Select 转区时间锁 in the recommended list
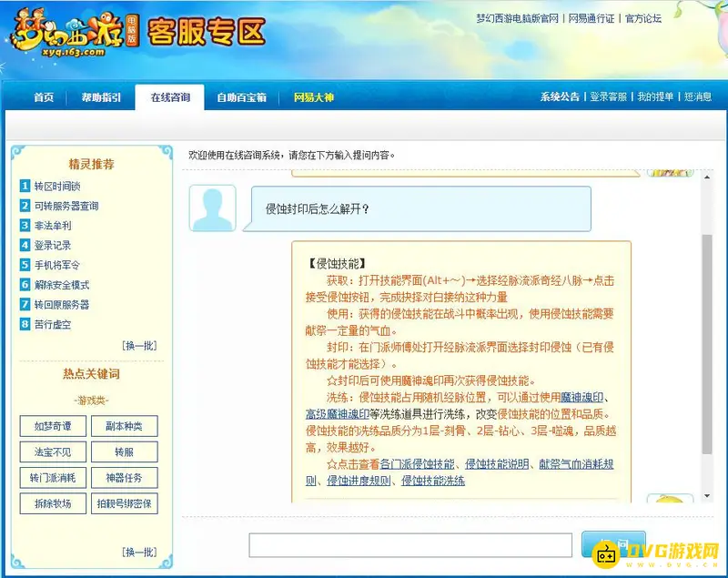 tap(57, 187)
